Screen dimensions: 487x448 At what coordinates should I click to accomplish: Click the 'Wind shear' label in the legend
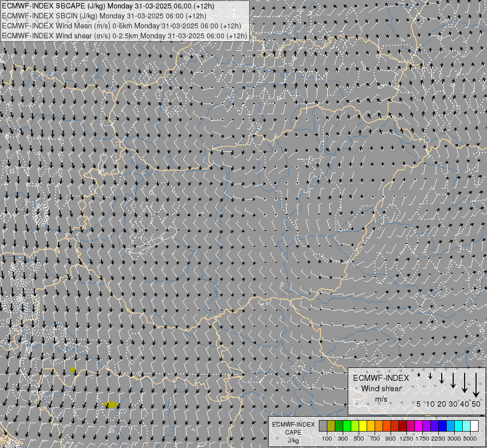381,388
